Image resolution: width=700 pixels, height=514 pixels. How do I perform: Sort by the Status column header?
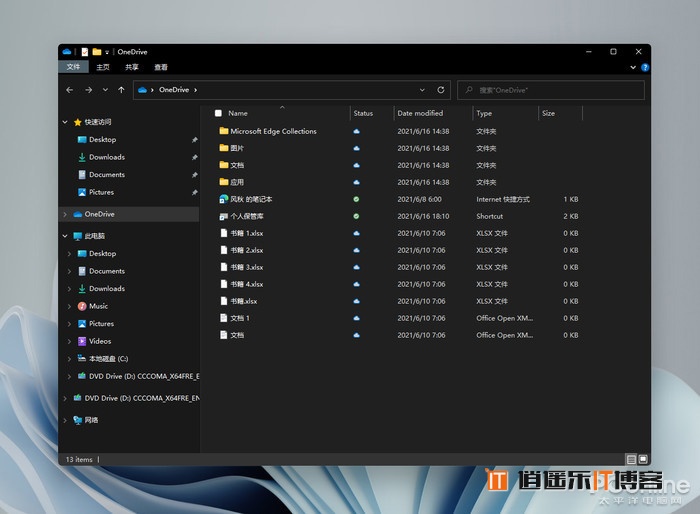[363, 113]
